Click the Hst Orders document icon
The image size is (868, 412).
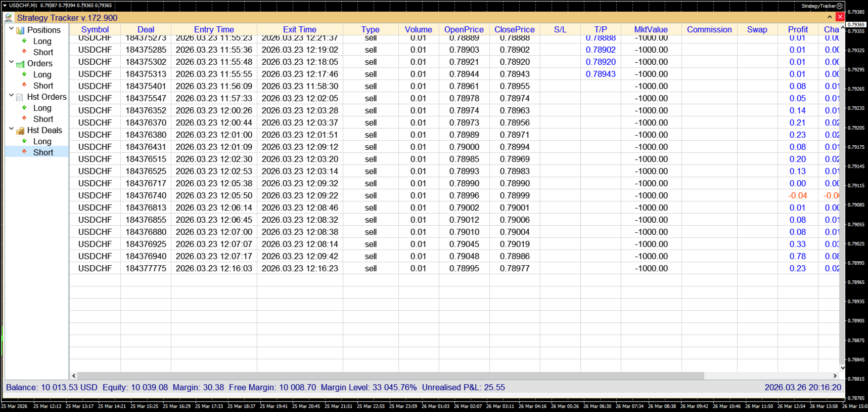pos(20,97)
